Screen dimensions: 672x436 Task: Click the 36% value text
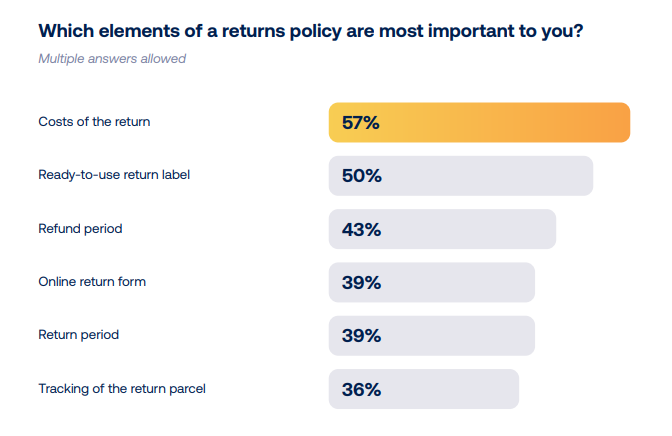point(361,389)
